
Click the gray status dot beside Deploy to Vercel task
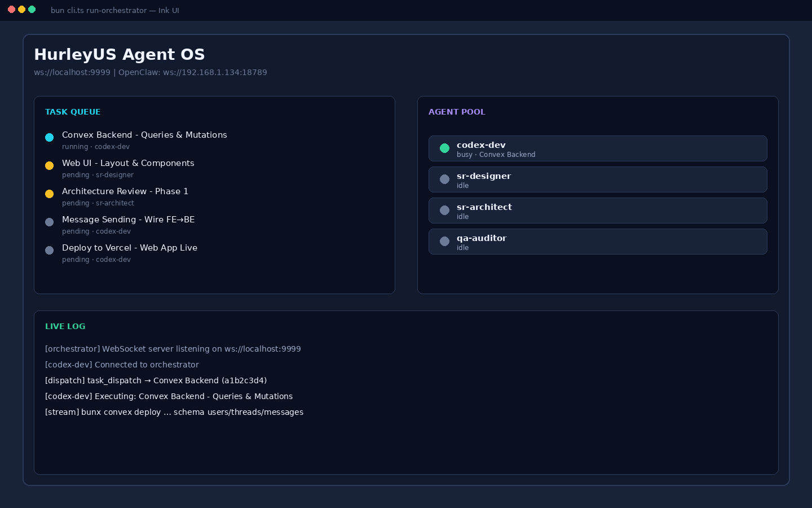tap(49, 250)
